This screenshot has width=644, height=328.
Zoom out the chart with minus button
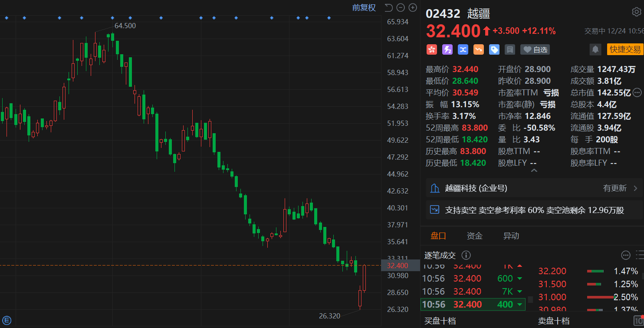click(401, 7)
